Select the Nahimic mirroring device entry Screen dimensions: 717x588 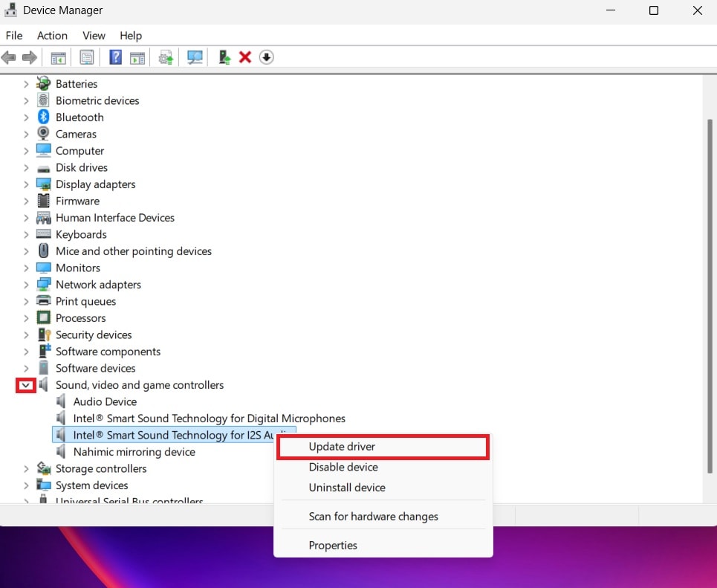[134, 452]
